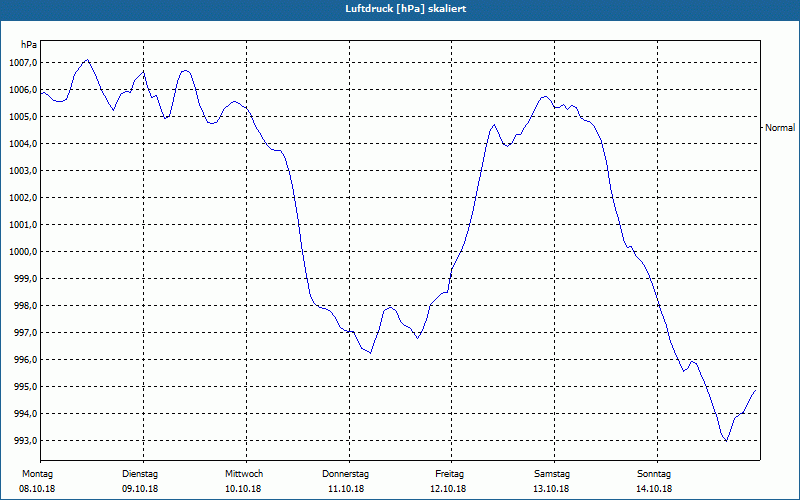Click the 'hPa' unit label on the axis
This screenshot has height=500, width=800.
point(29,44)
